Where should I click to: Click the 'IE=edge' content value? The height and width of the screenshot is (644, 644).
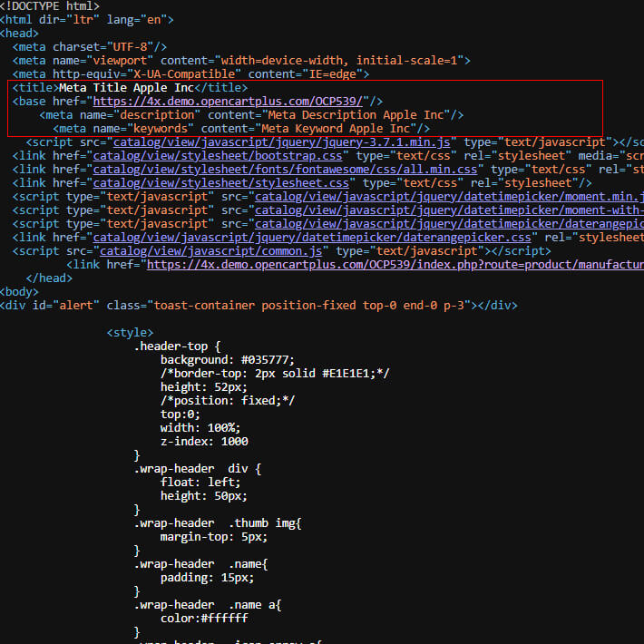pos(333,74)
